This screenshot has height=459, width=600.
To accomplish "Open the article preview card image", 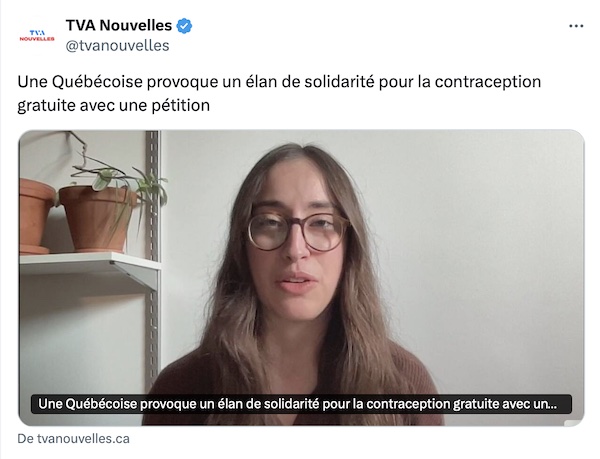I will (301, 278).
